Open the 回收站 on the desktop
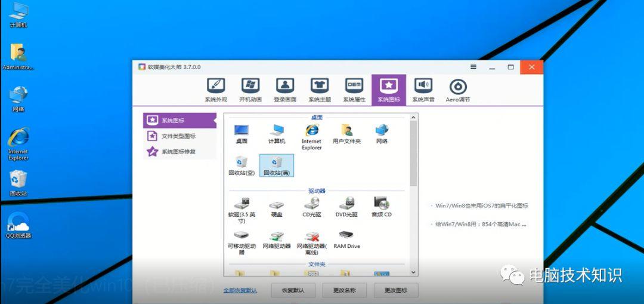 (18, 183)
